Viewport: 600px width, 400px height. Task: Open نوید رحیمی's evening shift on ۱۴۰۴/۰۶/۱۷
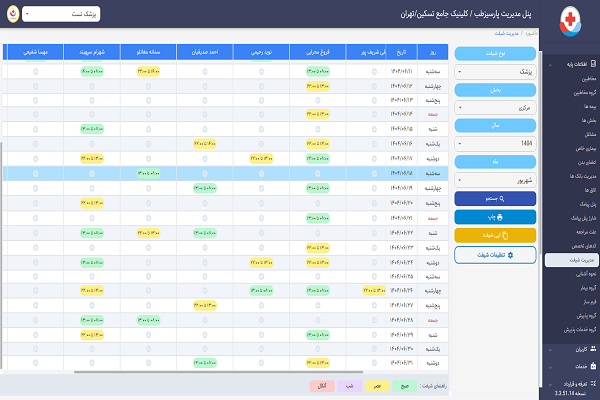pos(261,158)
